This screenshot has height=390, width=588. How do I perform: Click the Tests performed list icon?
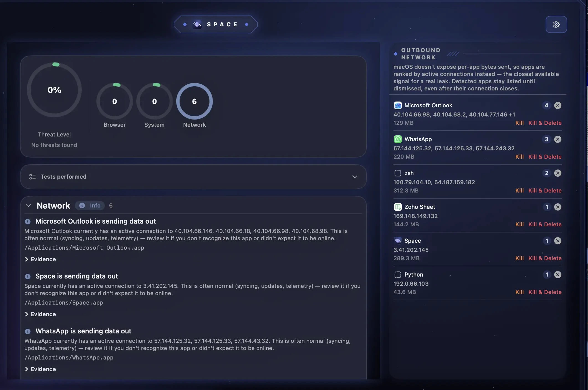click(x=32, y=177)
